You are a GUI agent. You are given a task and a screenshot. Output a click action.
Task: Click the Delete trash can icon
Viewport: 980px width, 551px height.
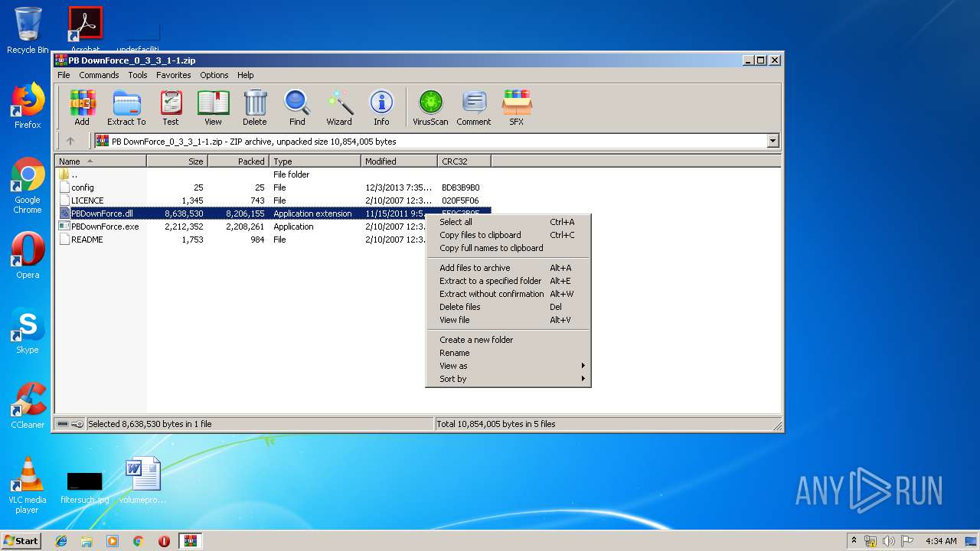[255, 107]
